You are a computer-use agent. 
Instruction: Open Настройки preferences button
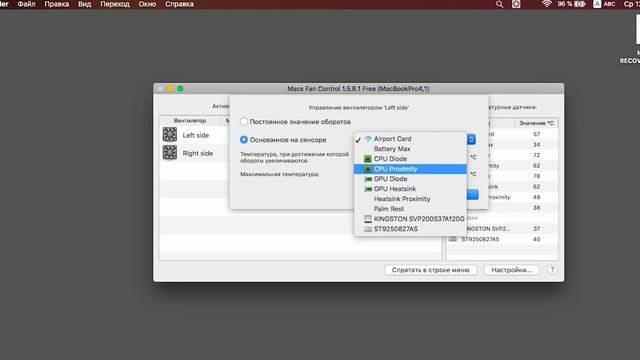click(x=511, y=270)
